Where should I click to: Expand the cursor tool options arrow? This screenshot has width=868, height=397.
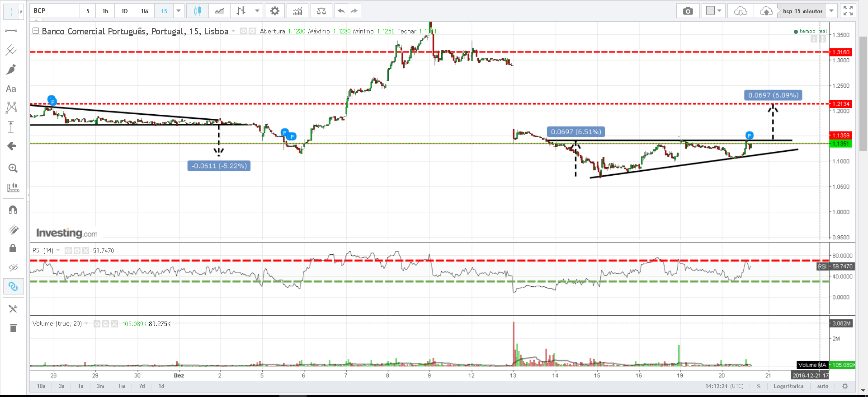click(21, 11)
